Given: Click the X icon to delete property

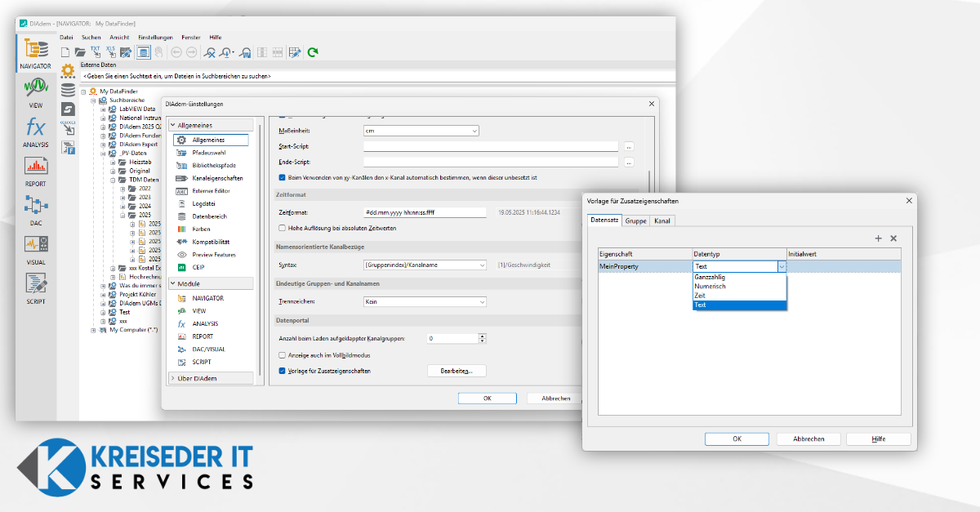Looking at the screenshot, I should (x=893, y=238).
